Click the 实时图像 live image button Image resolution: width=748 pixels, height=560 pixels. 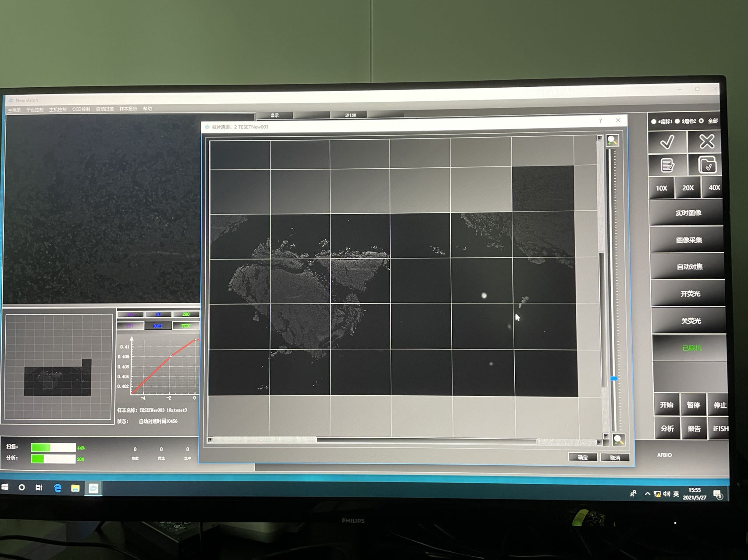pos(687,213)
